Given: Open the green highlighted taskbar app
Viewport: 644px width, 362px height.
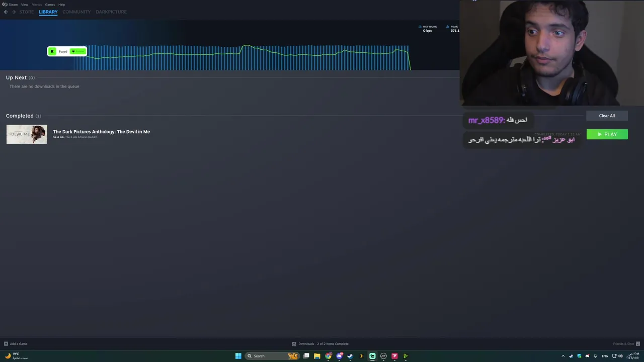Looking at the screenshot, I should (372, 356).
